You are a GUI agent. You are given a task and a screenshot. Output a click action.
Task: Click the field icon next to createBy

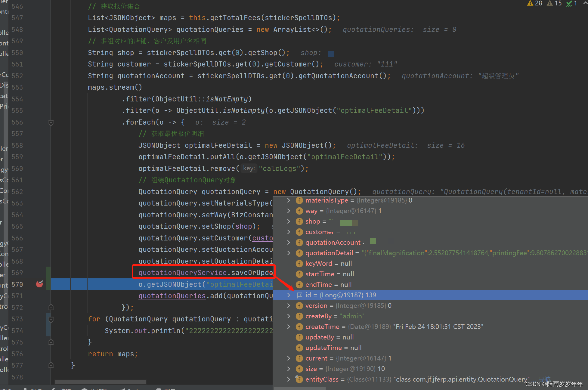click(x=299, y=316)
